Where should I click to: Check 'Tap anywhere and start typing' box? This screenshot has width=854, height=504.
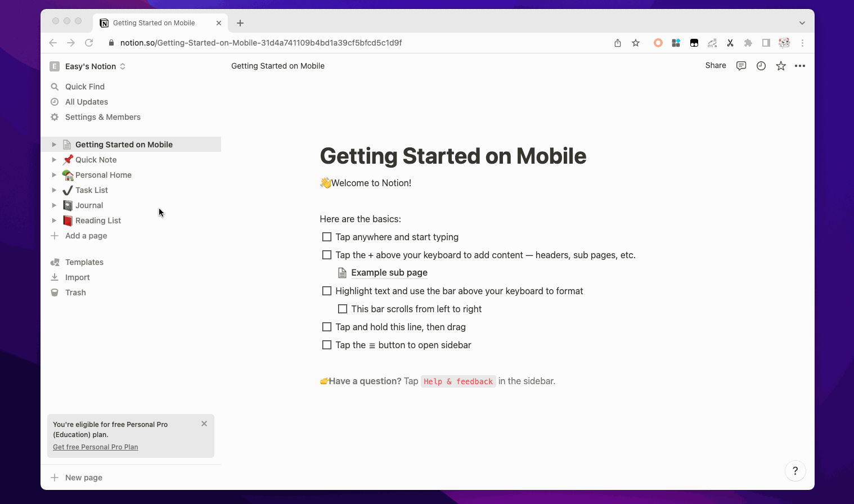point(327,237)
